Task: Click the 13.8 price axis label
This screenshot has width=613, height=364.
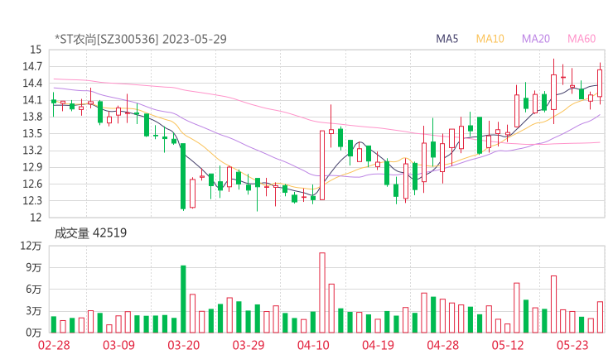Action: (32, 117)
